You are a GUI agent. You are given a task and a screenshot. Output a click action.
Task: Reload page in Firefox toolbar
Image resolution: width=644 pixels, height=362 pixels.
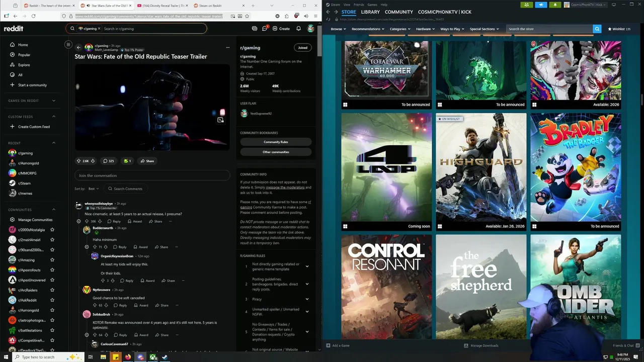click(x=33, y=16)
